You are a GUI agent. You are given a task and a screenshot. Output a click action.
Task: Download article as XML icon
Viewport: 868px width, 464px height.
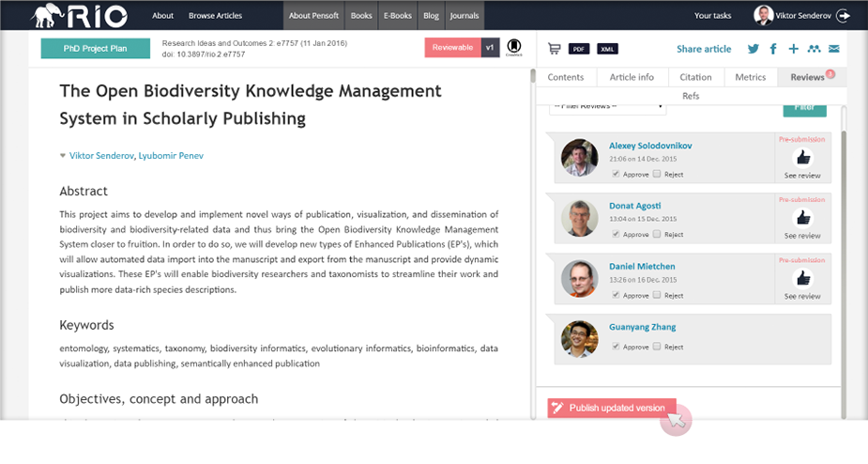pyautogui.click(x=607, y=49)
